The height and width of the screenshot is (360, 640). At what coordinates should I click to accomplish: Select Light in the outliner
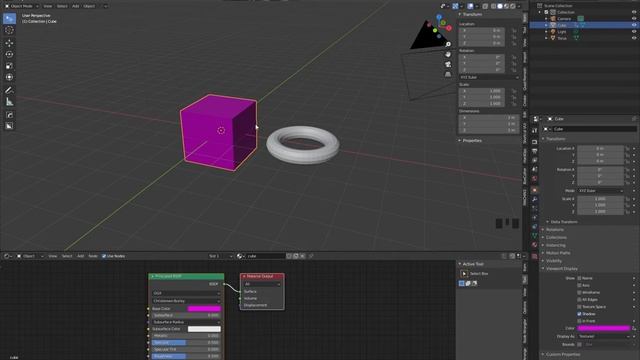pyautogui.click(x=562, y=31)
